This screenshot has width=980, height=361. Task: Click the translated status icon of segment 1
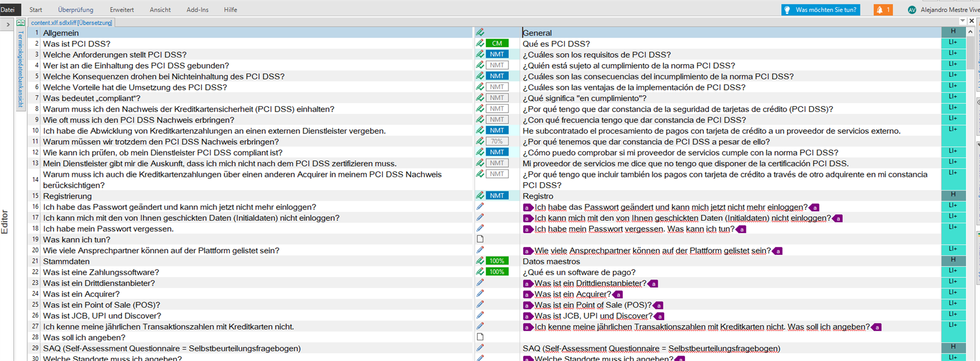[480, 33]
